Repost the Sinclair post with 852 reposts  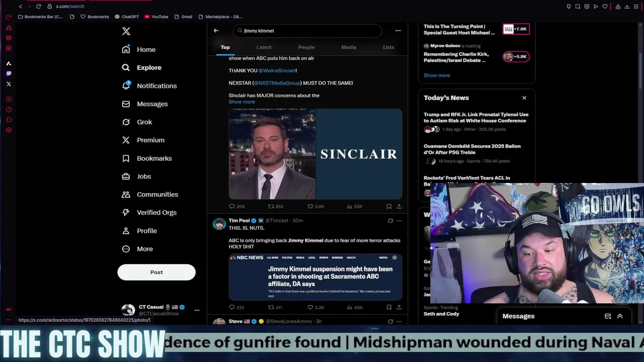[x=275, y=206]
